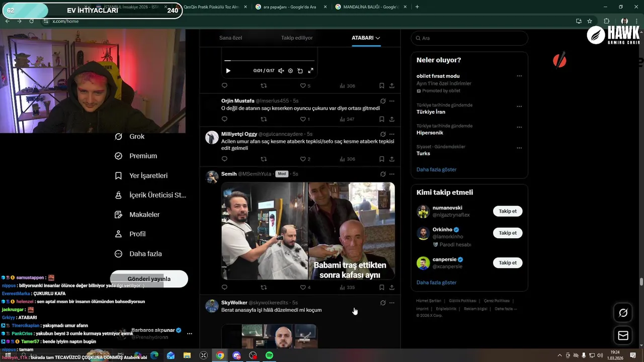
Task: Follow Orkinho with Takip et
Action: [508, 233]
